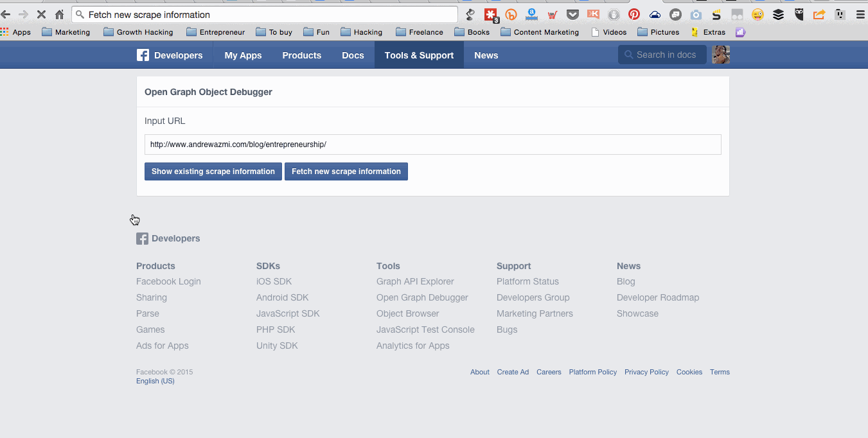Click the red shopping cart extension icon
868x438 pixels.
pyautogui.click(x=552, y=14)
